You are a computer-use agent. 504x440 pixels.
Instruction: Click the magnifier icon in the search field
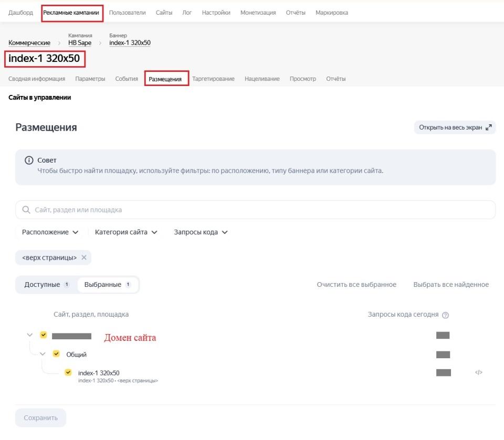[26, 210]
